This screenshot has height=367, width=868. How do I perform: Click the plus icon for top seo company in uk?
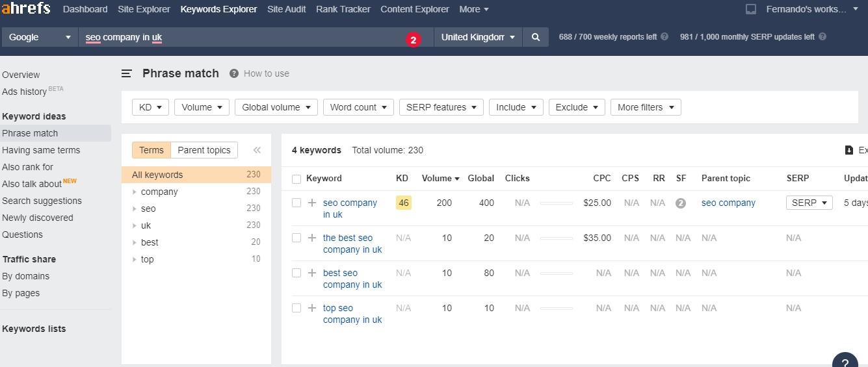point(312,308)
